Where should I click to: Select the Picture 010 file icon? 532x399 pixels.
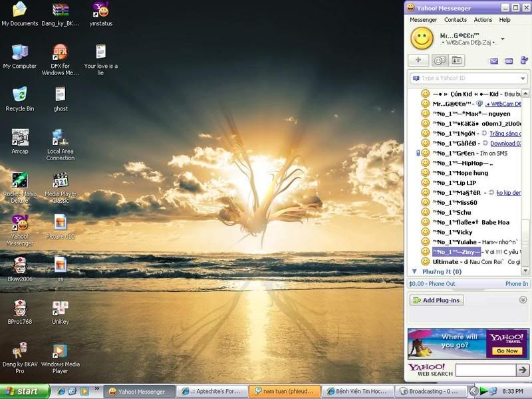pos(61,227)
